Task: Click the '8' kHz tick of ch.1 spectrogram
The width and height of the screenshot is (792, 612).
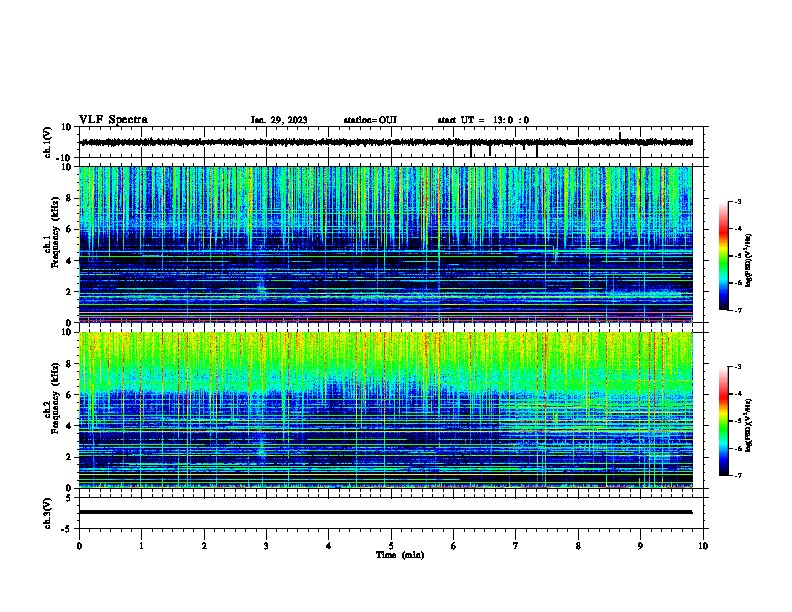Action: coord(69,198)
